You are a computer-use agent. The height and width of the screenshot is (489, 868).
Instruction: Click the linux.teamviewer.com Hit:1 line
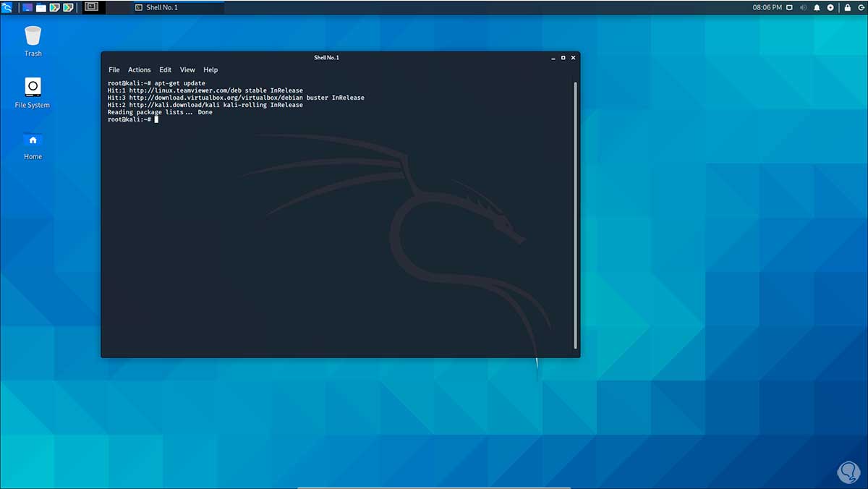pyautogui.click(x=205, y=90)
